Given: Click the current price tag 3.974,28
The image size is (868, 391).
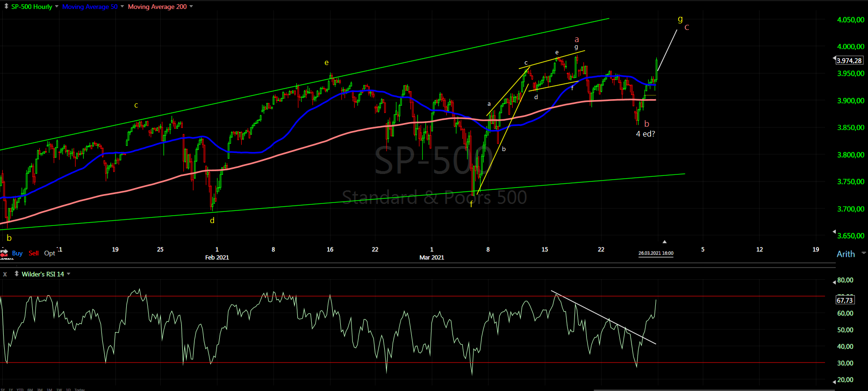Looking at the screenshot, I should [x=849, y=60].
